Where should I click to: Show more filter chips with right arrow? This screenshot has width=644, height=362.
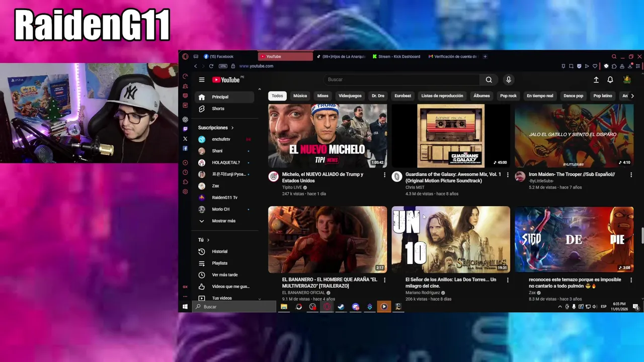coord(632,96)
